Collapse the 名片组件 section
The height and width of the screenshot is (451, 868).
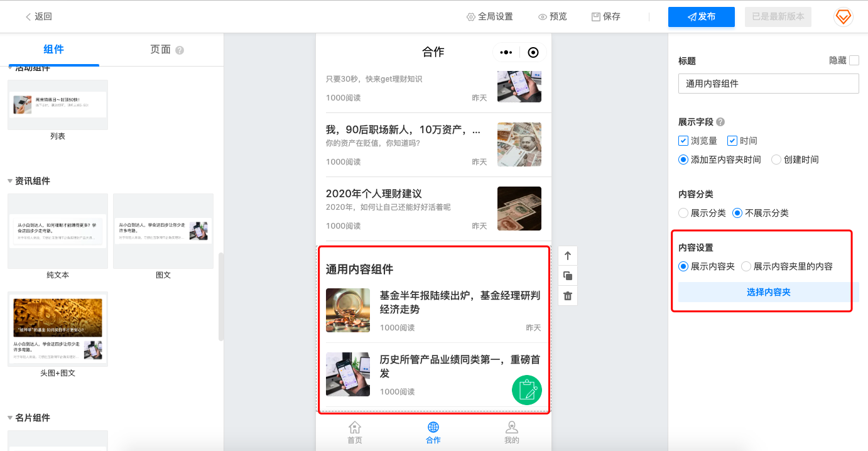click(10, 418)
